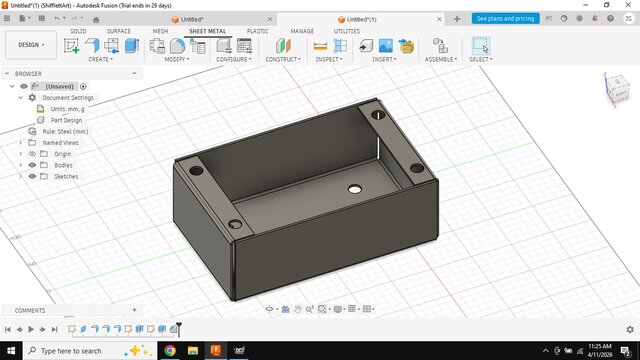Click the Configure table icon
640x360 pixels.
[x=244, y=46]
